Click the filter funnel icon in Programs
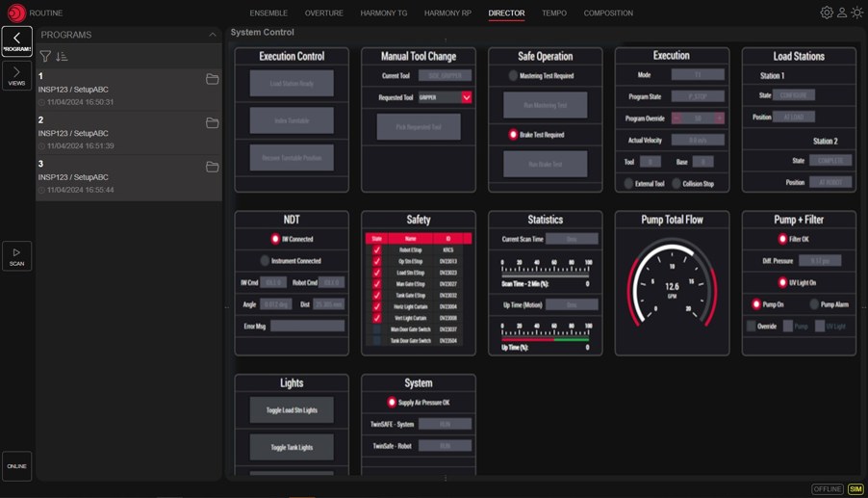This screenshot has width=868, height=498. tap(45, 57)
